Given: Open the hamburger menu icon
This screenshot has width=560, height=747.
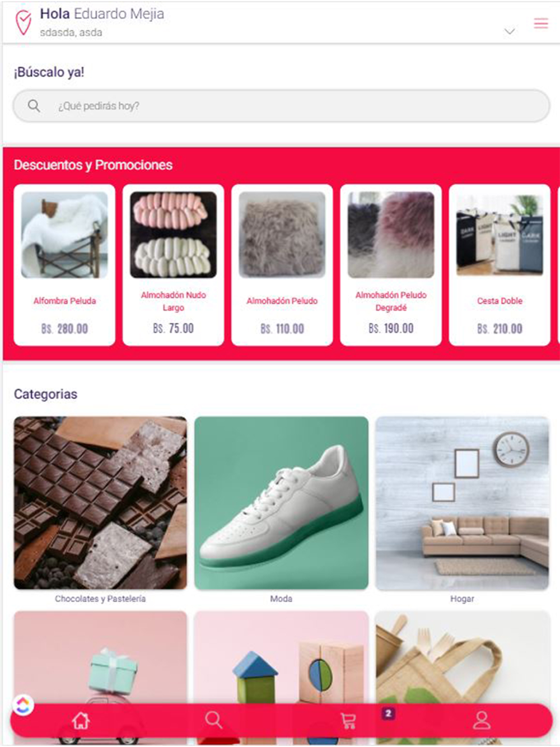Looking at the screenshot, I should [540, 23].
